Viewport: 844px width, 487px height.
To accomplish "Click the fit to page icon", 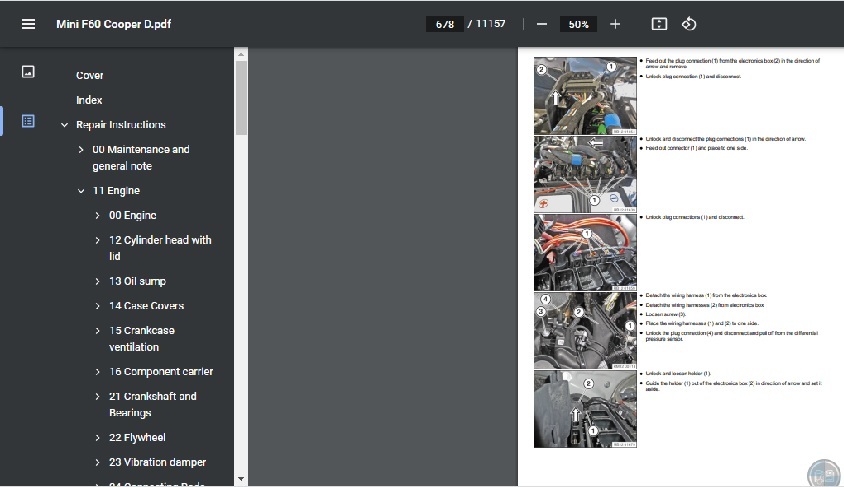I will click(x=659, y=24).
